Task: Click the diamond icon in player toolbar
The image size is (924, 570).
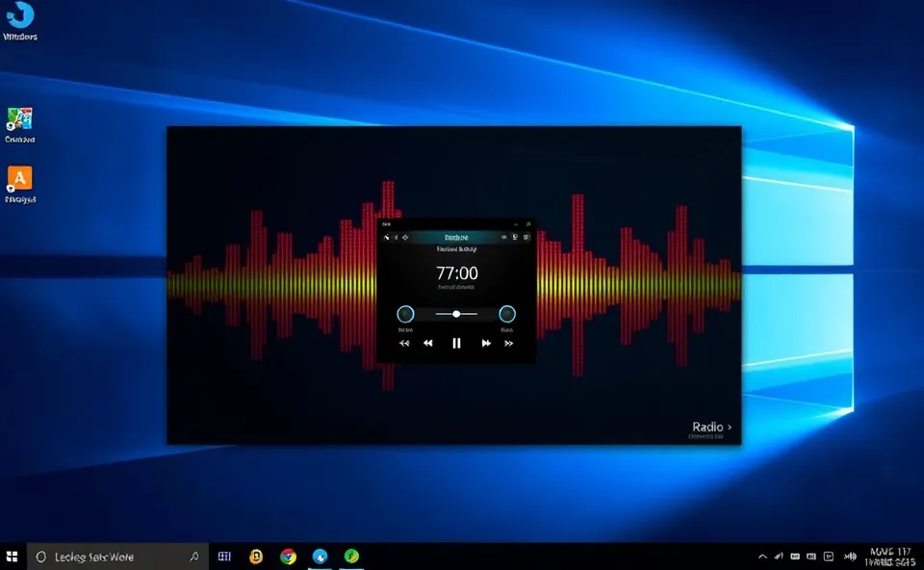Action: click(405, 237)
